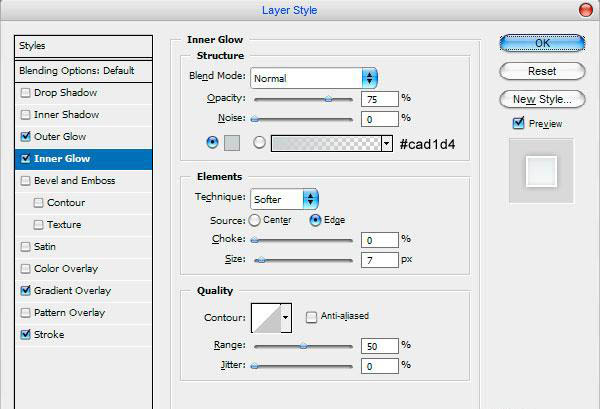Toggle the Anti-aliased checkbox
The height and width of the screenshot is (409, 600).
tap(311, 317)
